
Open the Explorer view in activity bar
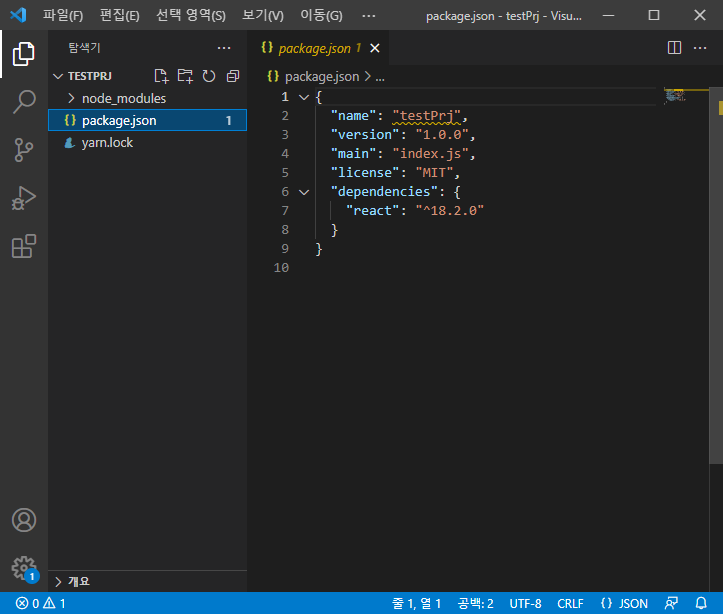24,54
